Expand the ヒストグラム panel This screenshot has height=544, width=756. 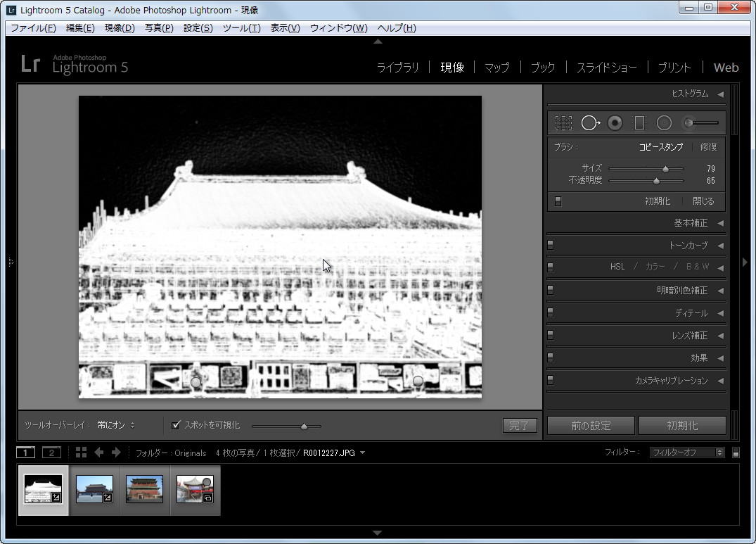point(720,94)
